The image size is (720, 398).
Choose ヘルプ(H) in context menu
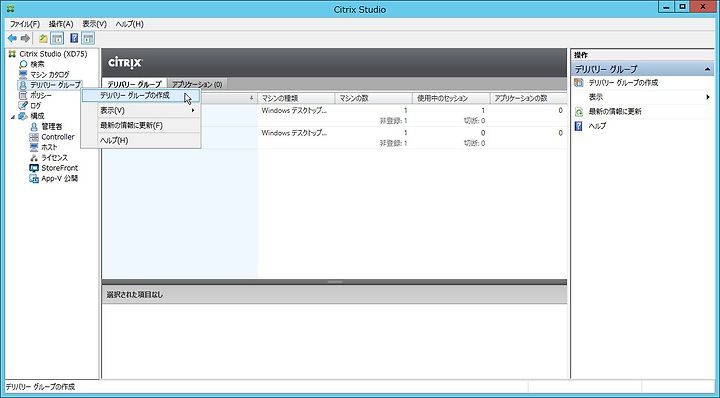(141, 140)
